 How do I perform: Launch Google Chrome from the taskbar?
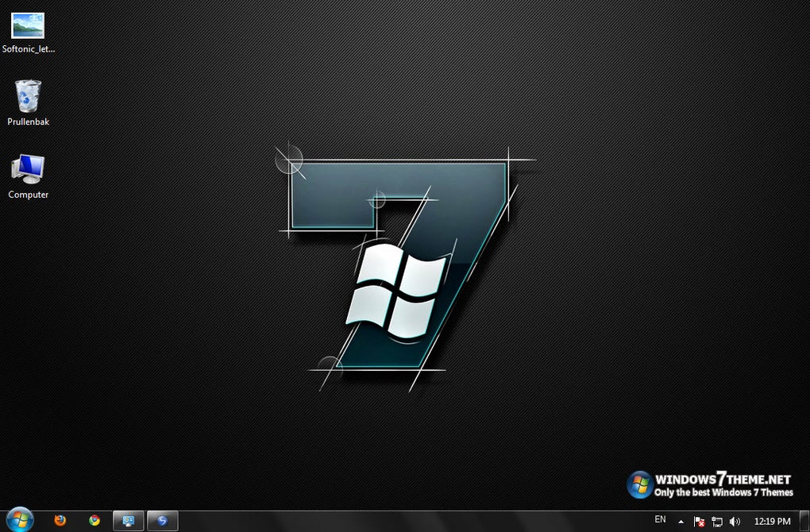pyautogui.click(x=94, y=521)
